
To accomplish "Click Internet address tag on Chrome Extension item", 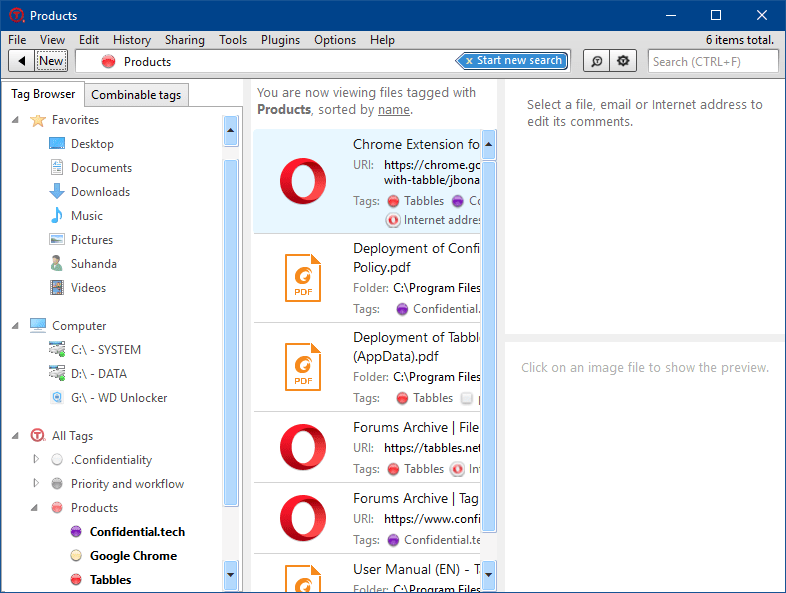I will pyautogui.click(x=433, y=220).
